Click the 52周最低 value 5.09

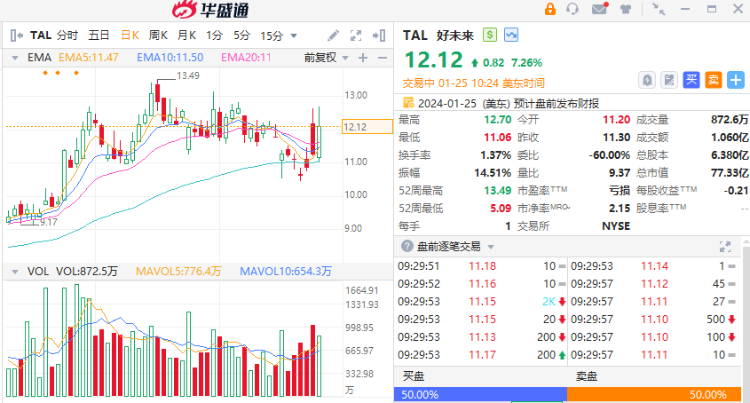pos(501,208)
